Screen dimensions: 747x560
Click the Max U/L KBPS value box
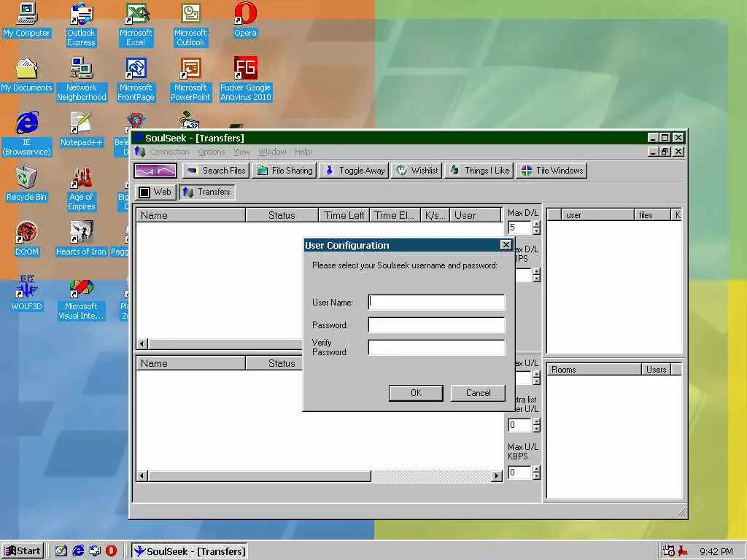[519, 472]
